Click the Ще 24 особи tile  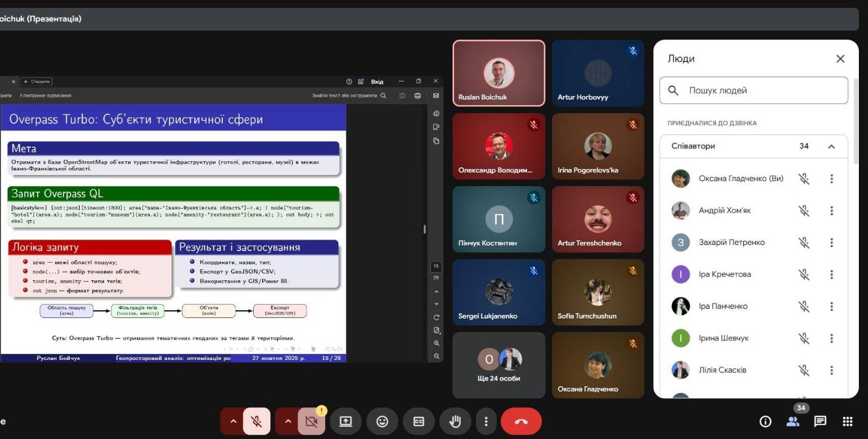pyautogui.click(x=499, y=365)
